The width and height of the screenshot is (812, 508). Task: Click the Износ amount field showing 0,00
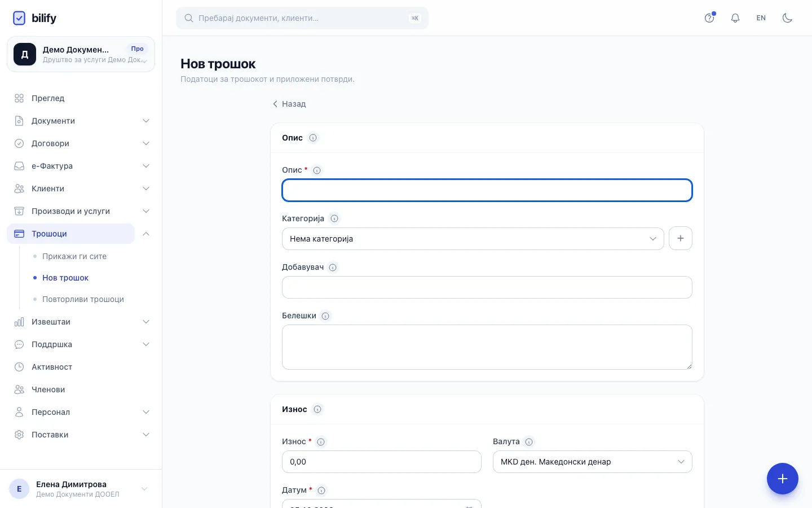(382, 462)
